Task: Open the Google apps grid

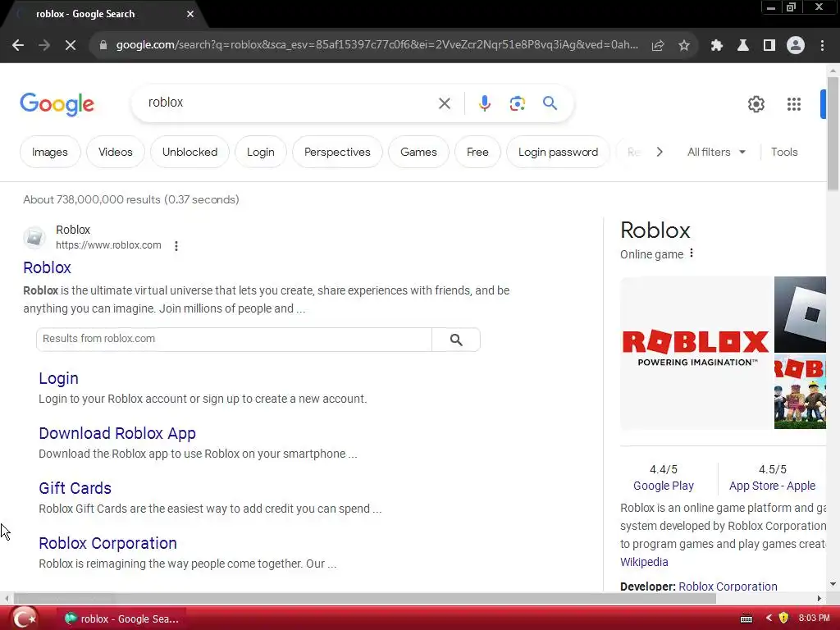Action: (794, 104)
